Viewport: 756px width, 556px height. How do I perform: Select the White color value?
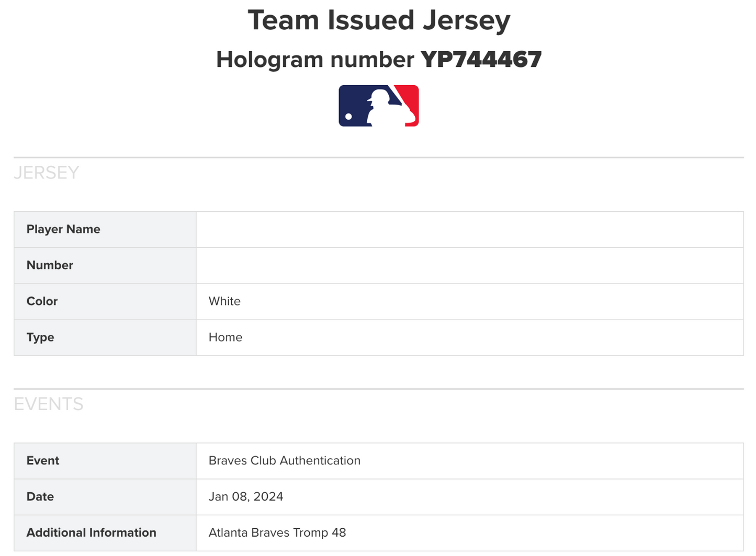(224, 301)
